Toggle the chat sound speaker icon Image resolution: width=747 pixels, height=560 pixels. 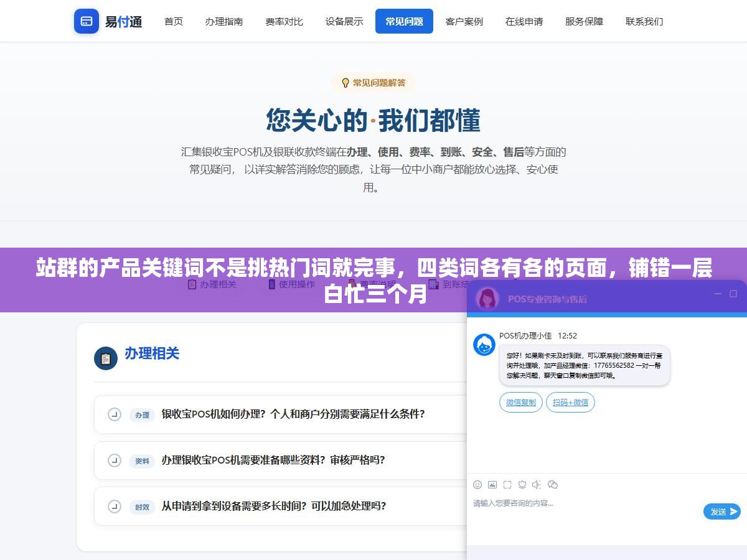coord(537,485)
